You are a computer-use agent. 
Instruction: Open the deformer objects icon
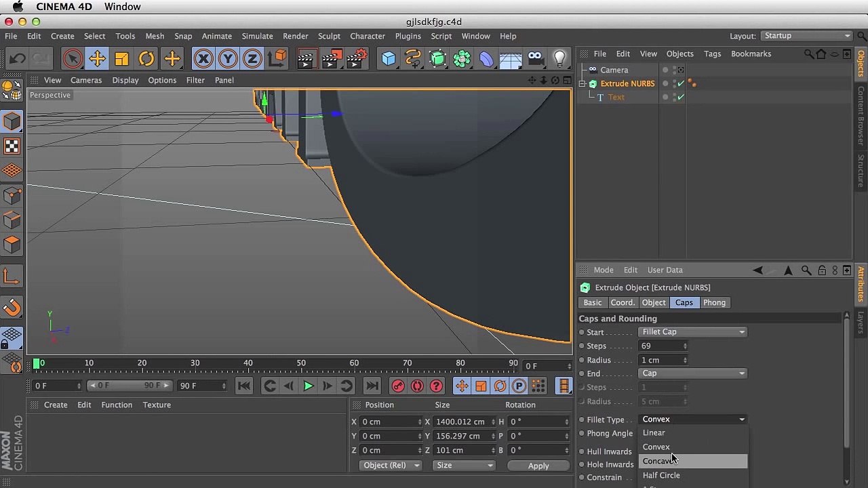pos(486,59)
